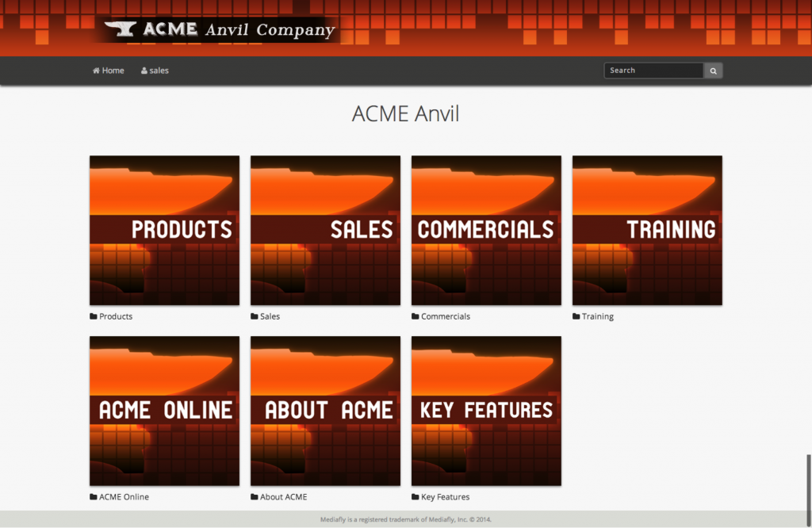Type in the Search field
812x528 pixels.
(653, 71)
